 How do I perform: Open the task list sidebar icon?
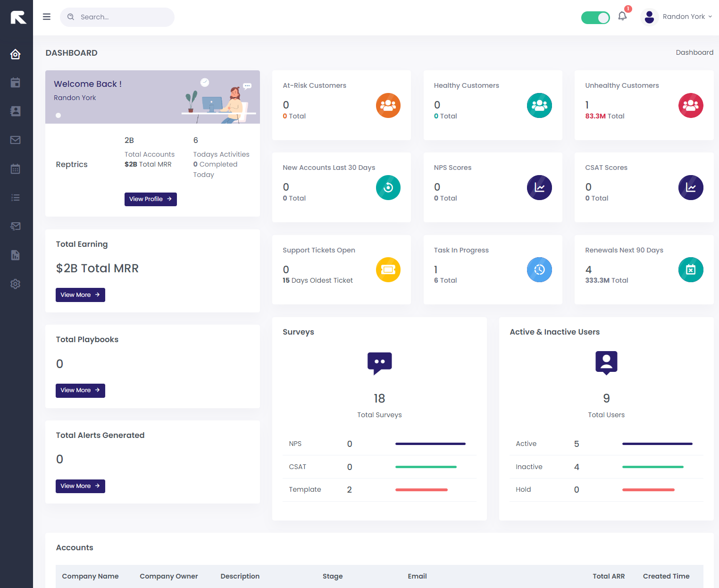(16, 198)
